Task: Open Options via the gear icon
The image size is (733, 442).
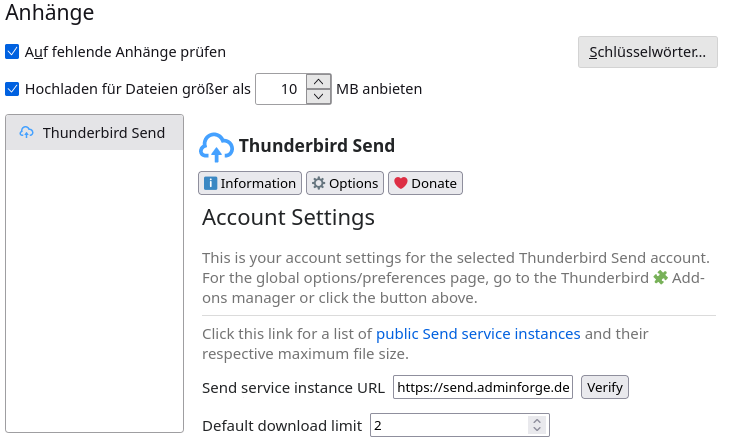Action: pyautogui.click(x=318, y=183)
